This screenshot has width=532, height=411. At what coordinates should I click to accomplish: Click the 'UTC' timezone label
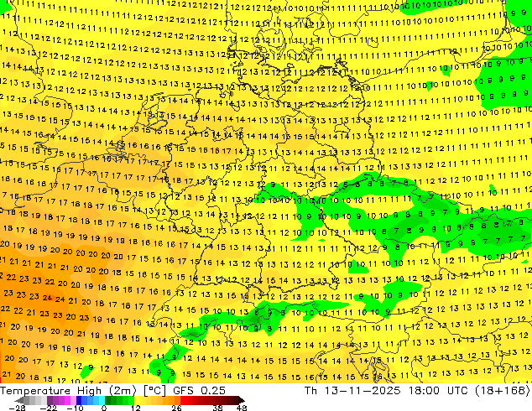[x=458, y=391]
